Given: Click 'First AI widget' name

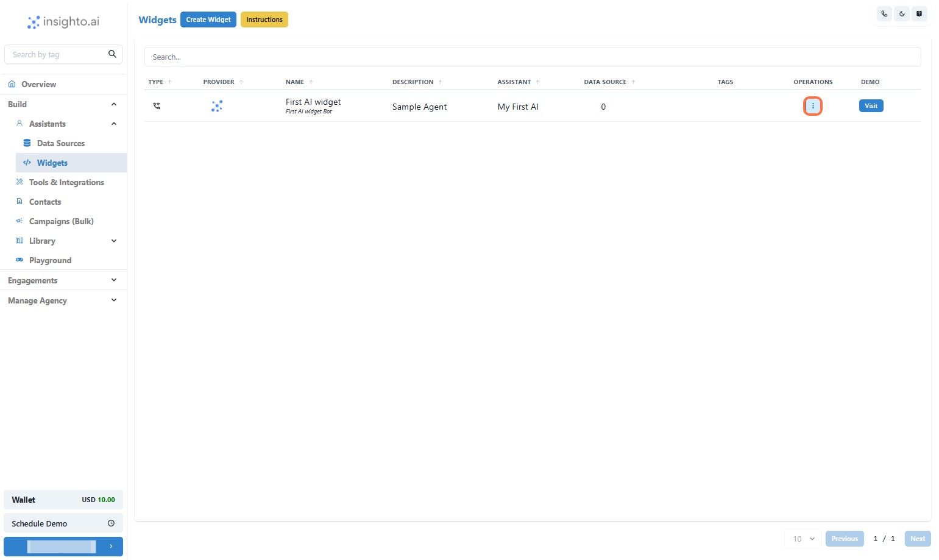Looking at the screenshot, I should [313, 102].
